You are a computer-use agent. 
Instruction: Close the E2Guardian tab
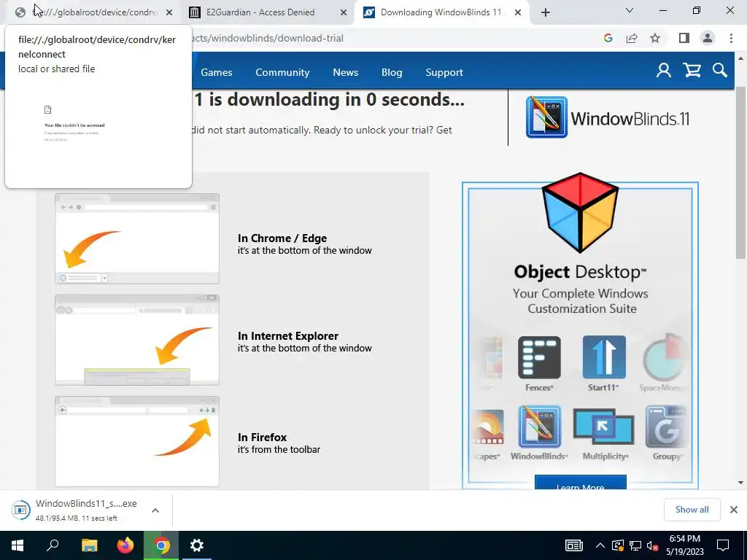(344, 13)
